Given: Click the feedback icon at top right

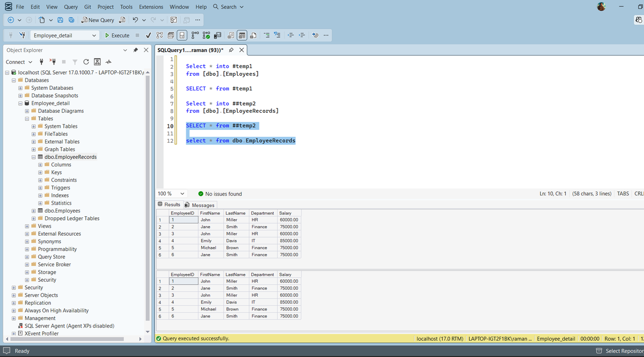Looking at the screenshot, I should 638,20.
